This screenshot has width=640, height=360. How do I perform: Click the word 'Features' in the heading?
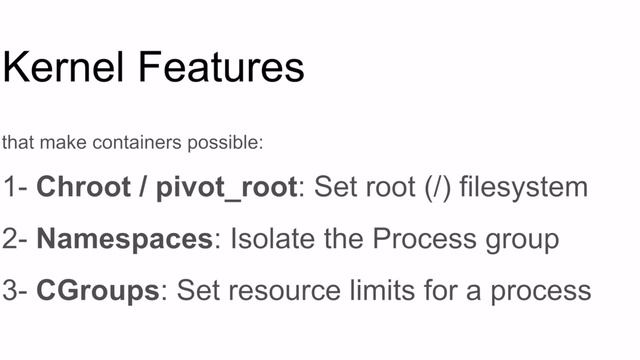[222, 67]
